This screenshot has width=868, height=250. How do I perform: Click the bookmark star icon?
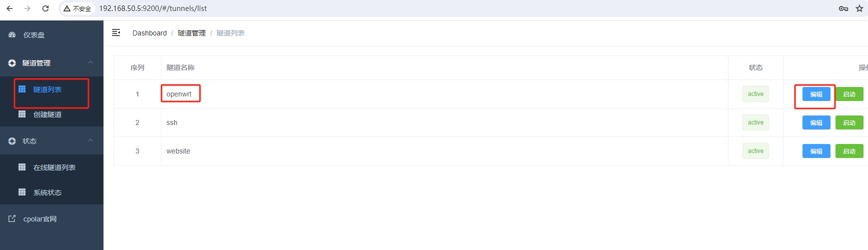(x=859, y=8)
